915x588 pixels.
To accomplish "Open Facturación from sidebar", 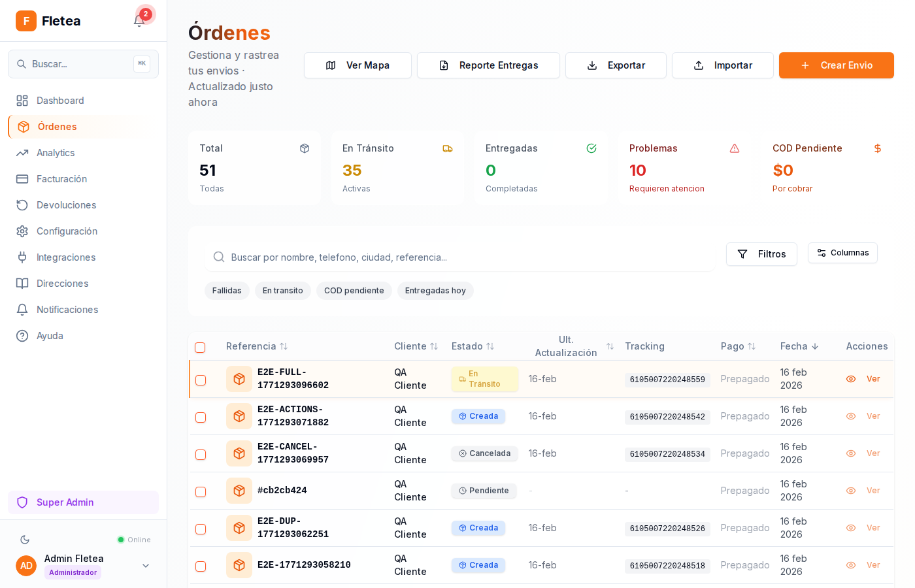I will click(x=83, y=179).
